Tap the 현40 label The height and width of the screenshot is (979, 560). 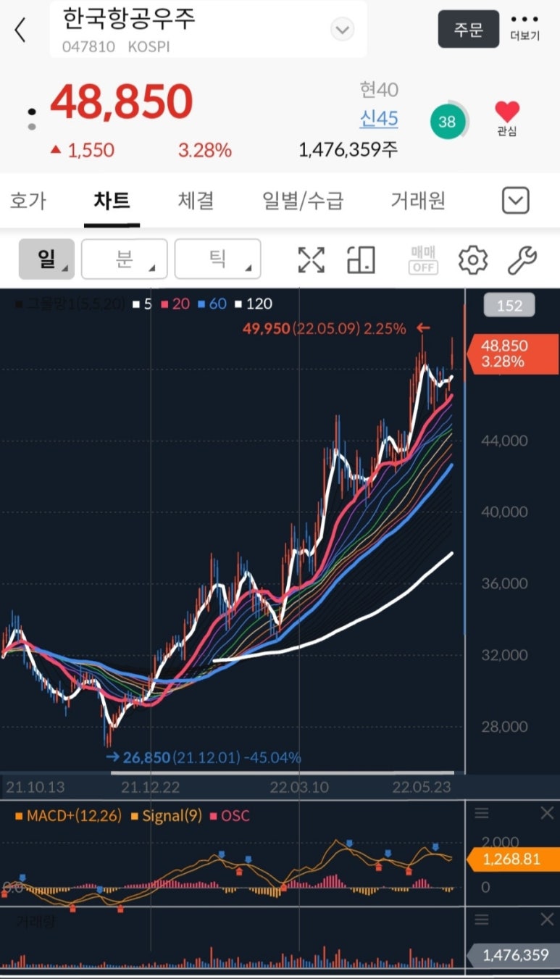pyautogui.click(x=379, y=90)
